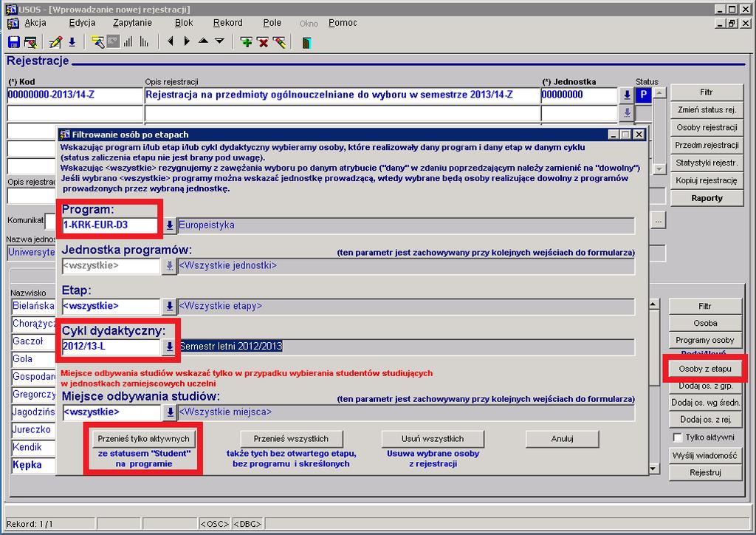The height and width of the screenshot is (535, 756).
Task: Click Programy osoby button
Action: 705,340
